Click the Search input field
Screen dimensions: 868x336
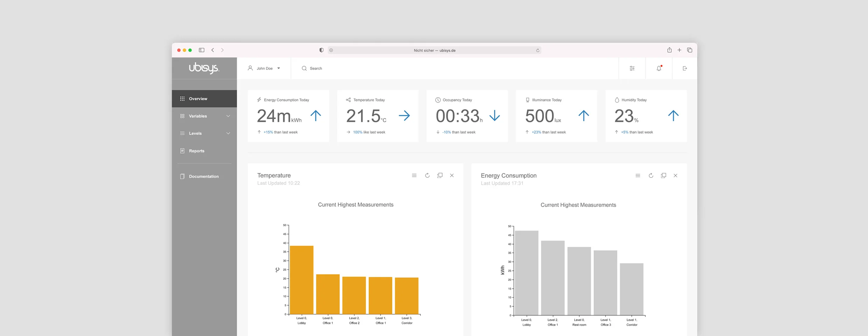[455, 68]
